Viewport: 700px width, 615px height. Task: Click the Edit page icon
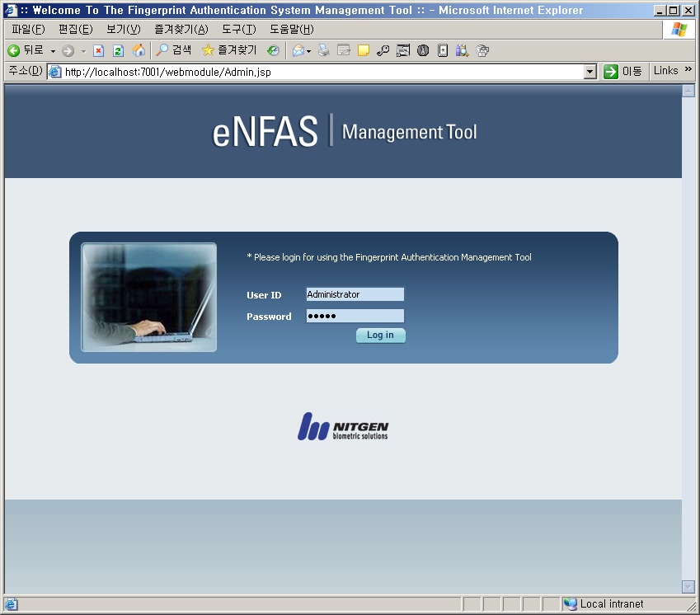point(344,50)
